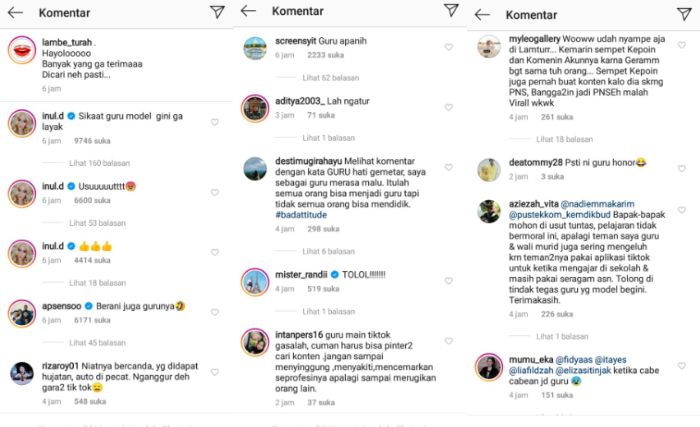
Task: Tap back arrow in the middle panel
Action: pyautogui.click(x=250, y=11)
